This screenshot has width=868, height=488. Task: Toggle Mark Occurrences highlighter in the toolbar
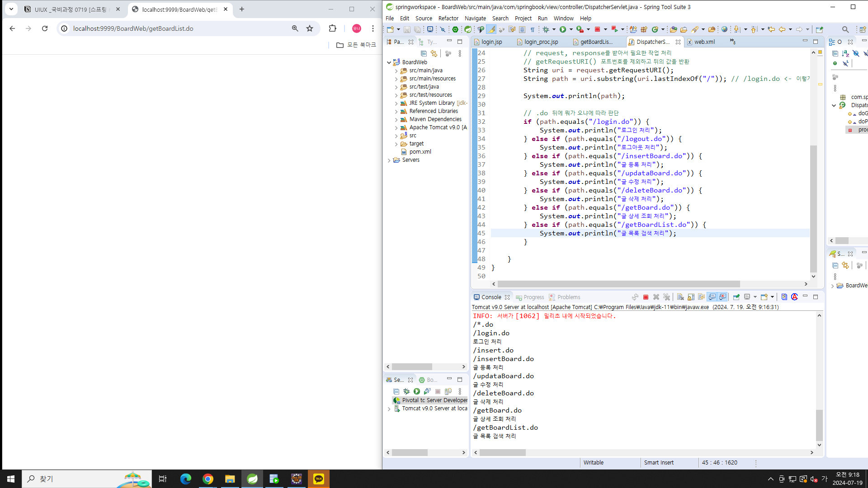click(491, 29)
